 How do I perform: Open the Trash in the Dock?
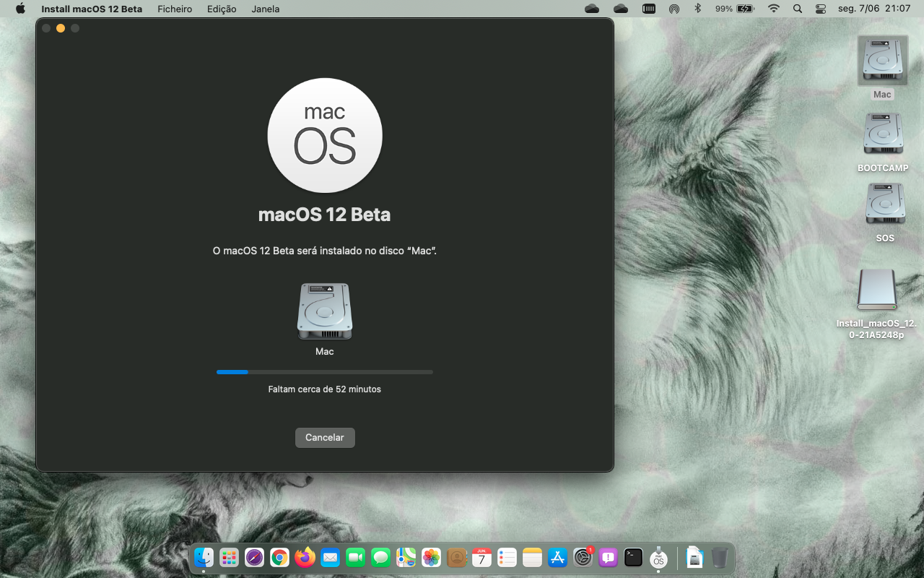[x=720, y=557]
